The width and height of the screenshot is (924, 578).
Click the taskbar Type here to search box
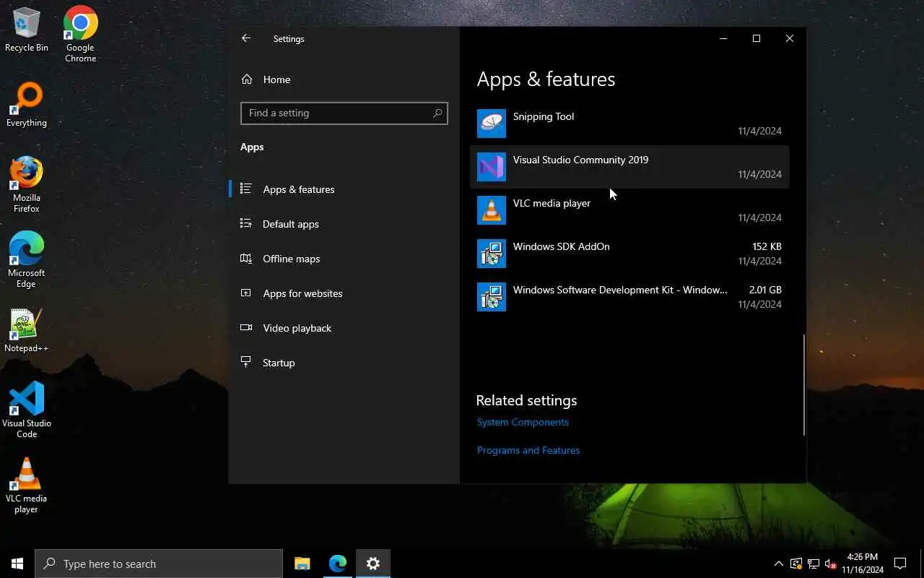159,564
